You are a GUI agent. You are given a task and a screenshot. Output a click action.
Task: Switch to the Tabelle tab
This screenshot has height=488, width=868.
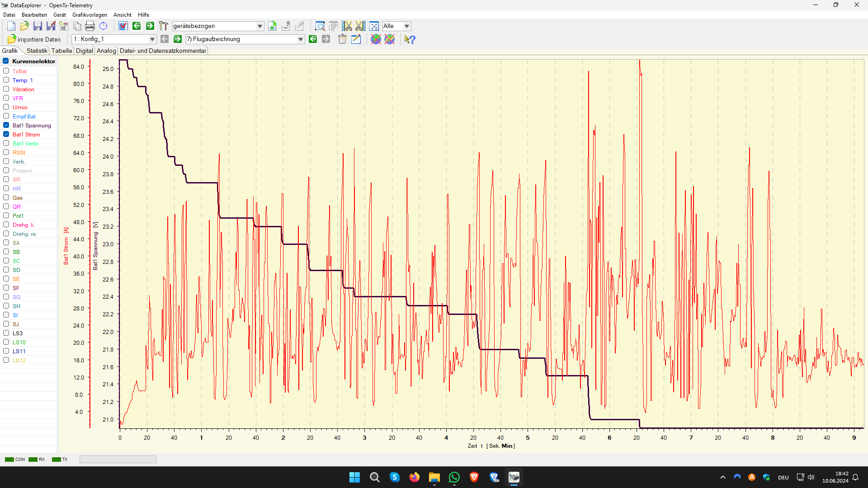click(61, 51)
